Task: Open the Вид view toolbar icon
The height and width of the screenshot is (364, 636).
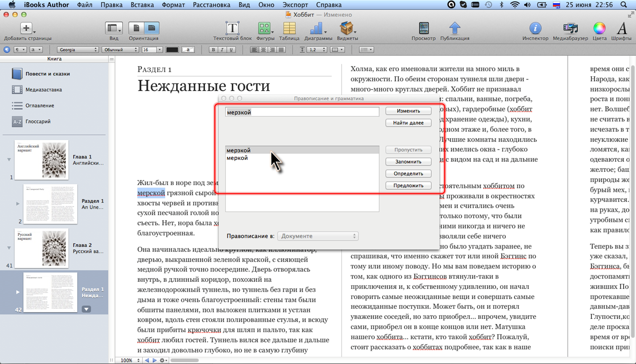Action: tap(114, 28)
